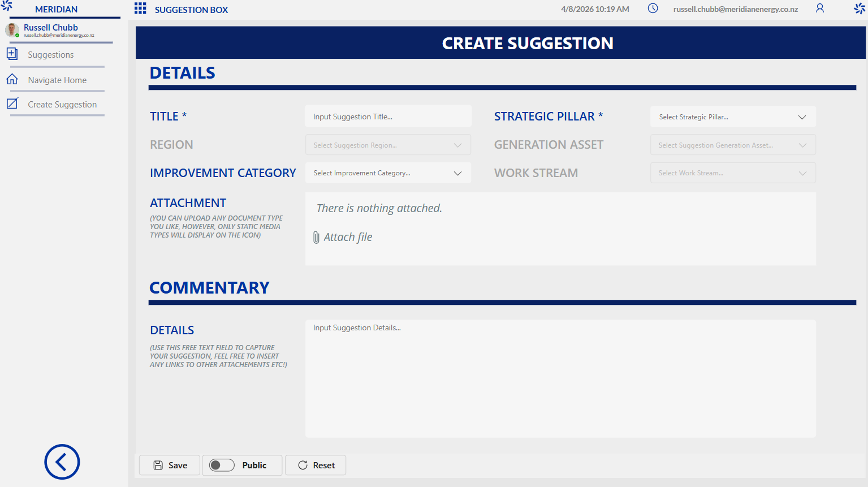Screen dimensions: 868x487
Task: Click the 'There is nothing attached.' text
Action: point(379,208)
